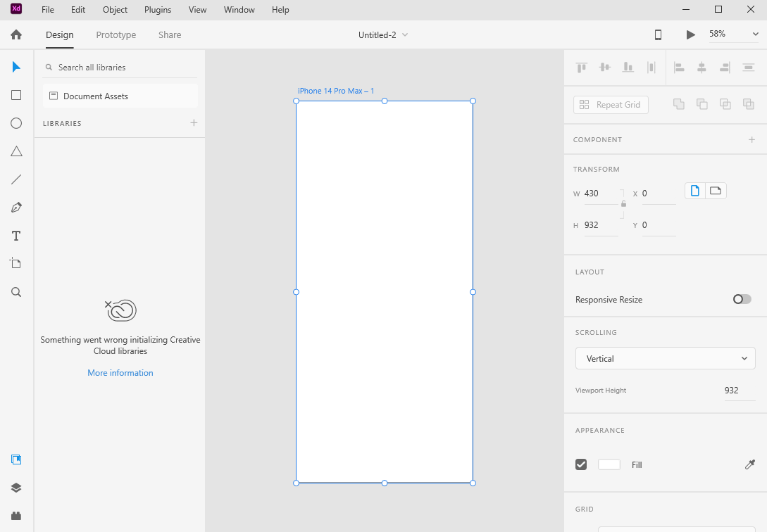
Task: Go to the Home screen icon
Action: click(16, 34)
